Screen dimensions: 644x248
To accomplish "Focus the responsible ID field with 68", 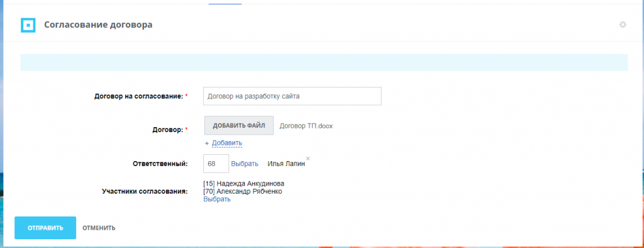I will click(216, 164).
